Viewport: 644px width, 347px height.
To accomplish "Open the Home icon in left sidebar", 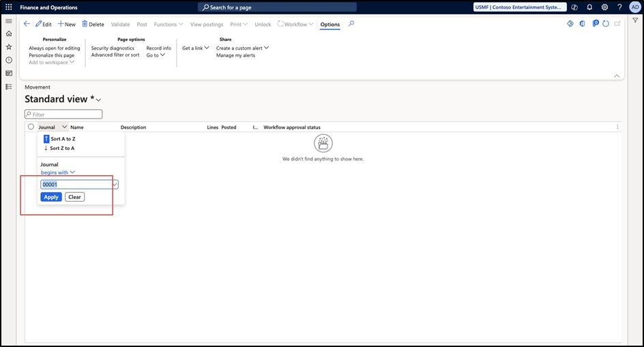I will (9, 33).
